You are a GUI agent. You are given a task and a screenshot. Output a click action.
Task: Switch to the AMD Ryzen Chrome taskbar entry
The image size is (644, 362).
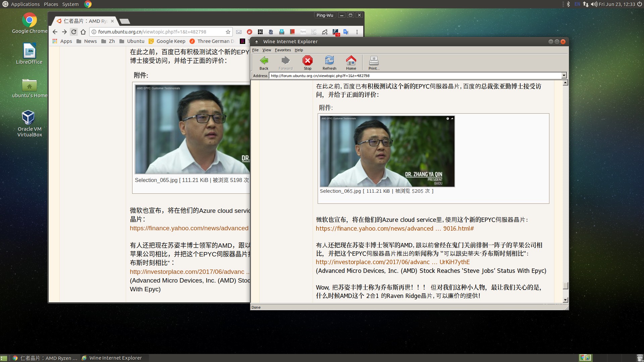point(45,358)
